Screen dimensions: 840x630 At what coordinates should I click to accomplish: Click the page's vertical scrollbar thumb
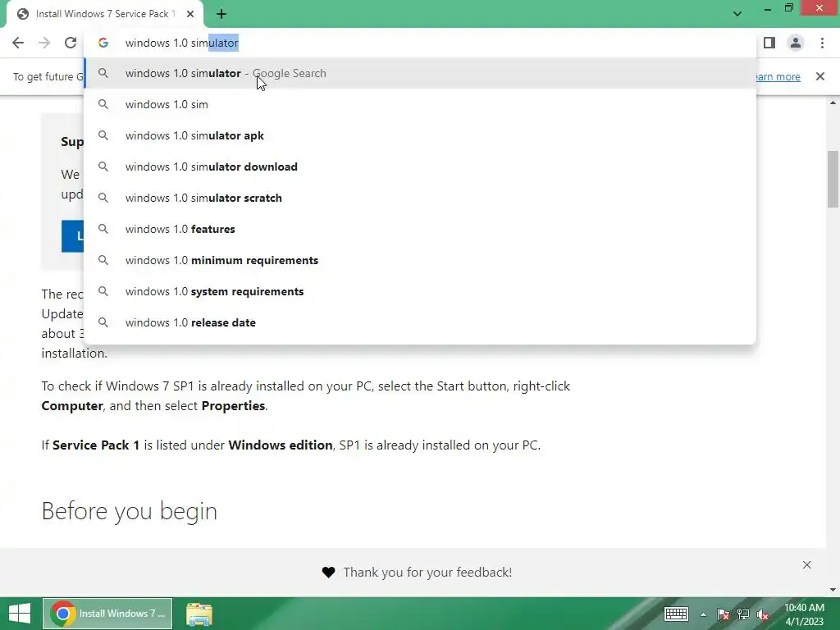833,179
